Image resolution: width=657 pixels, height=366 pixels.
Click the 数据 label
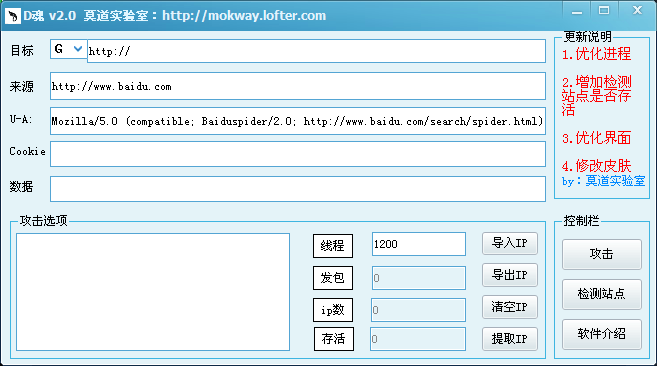coord(21,187)
